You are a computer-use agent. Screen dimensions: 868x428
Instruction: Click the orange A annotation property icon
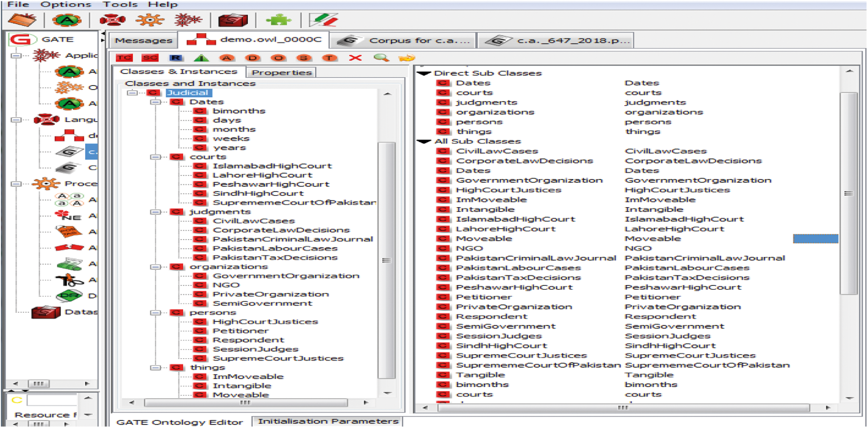click(227, 58)
